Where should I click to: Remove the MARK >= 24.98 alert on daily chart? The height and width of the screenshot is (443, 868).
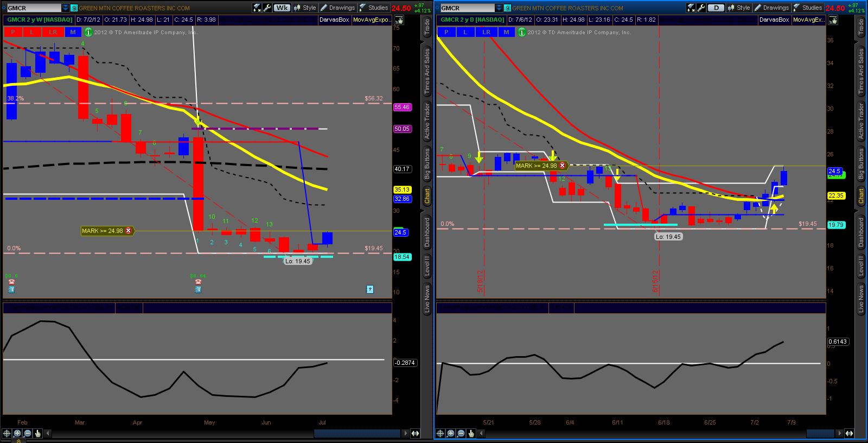coord(562,166)
